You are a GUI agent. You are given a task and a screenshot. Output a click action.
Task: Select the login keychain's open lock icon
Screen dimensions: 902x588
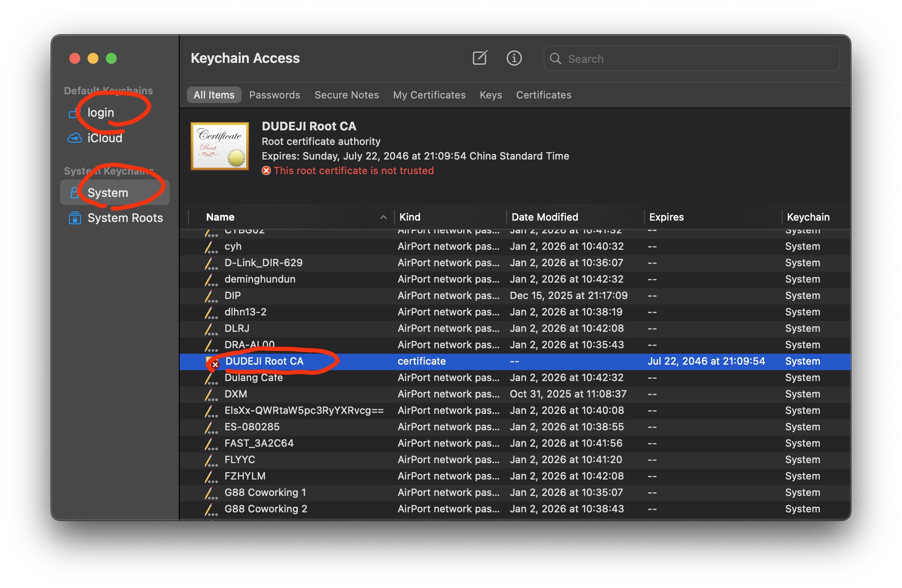[73, 113]
